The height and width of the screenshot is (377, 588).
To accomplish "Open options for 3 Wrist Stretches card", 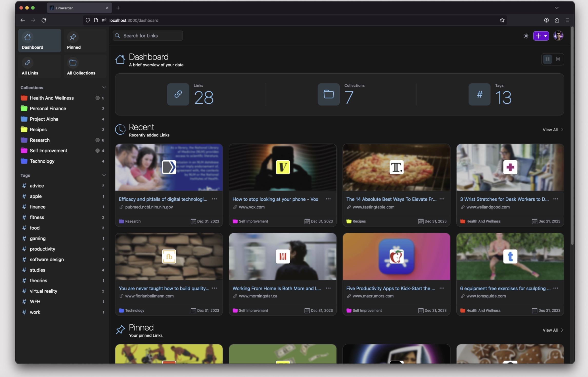I will (x=556, y=199).
